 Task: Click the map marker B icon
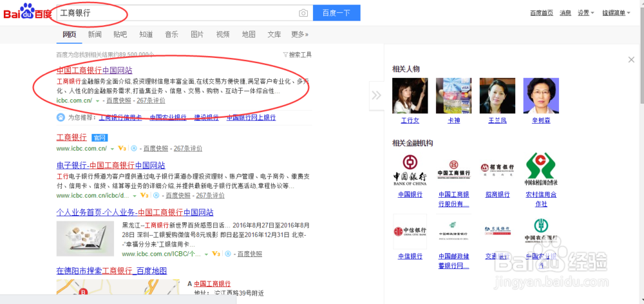(84, 292)
